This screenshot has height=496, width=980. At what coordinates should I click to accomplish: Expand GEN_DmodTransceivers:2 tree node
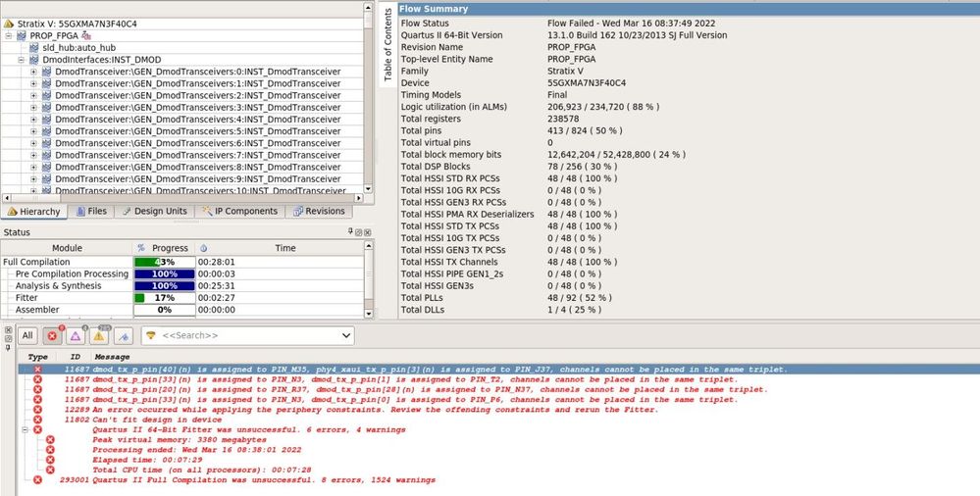(33, 96)
